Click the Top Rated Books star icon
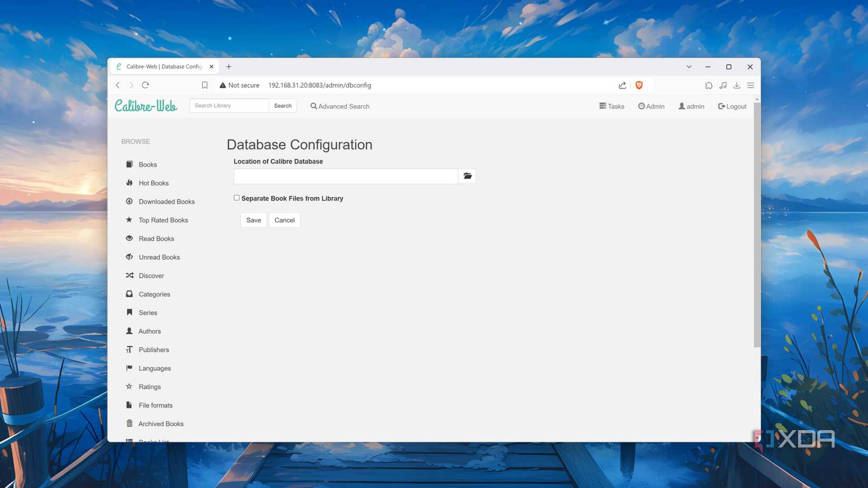 (x=129, y=220)
